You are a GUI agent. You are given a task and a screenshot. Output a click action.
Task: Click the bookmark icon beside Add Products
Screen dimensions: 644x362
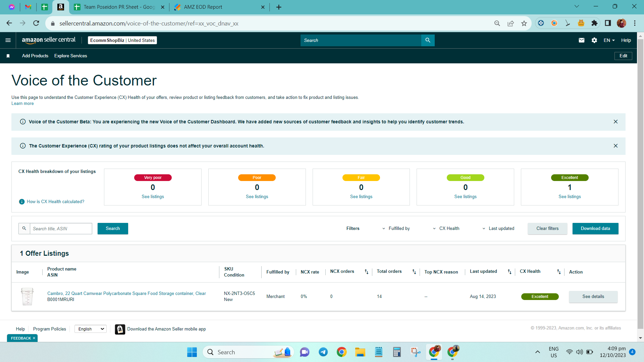[x=8, y=56]
